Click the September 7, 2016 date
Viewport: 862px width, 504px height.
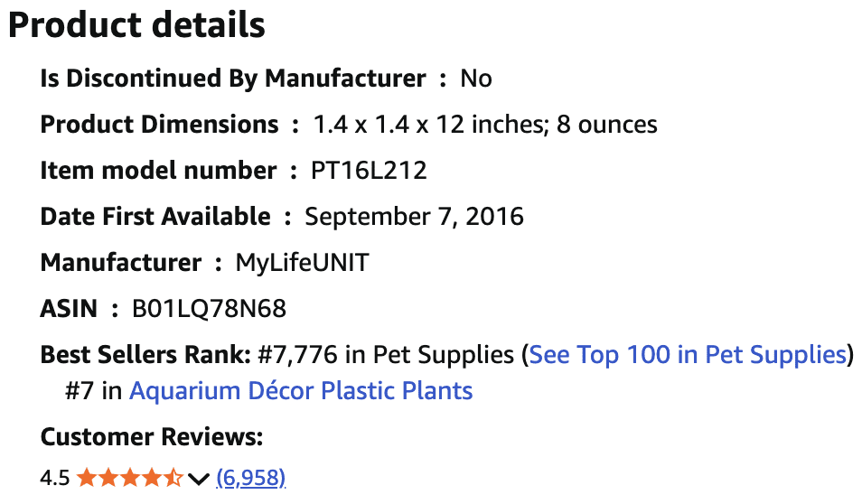[414, 217]
